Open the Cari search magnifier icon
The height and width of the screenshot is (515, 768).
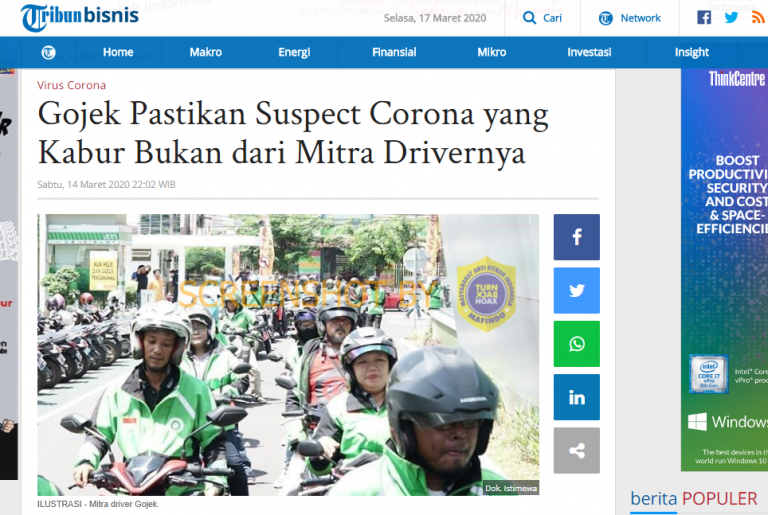click(529, 18)
